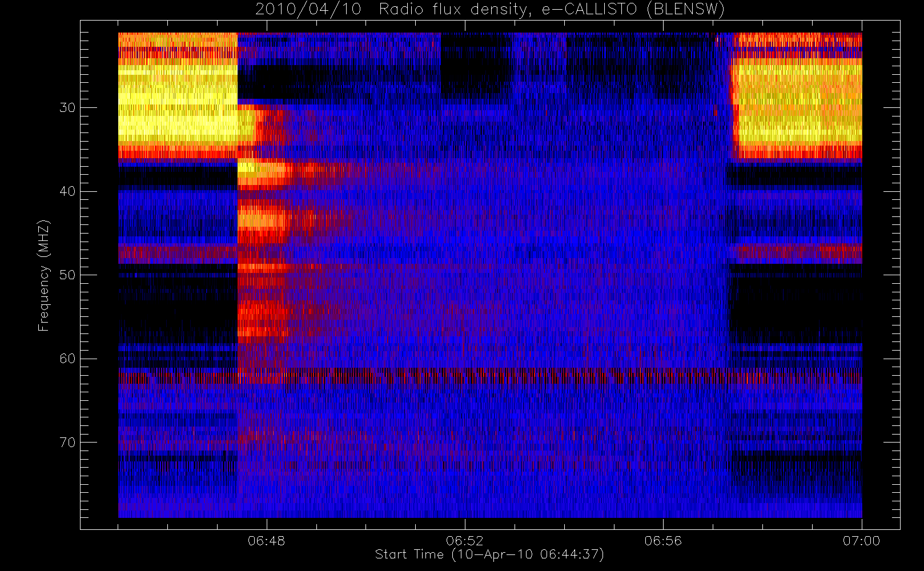Select the 'Frequency (MHZ)' y-axis label
This screenshot has width=924, height=571.
43,275
